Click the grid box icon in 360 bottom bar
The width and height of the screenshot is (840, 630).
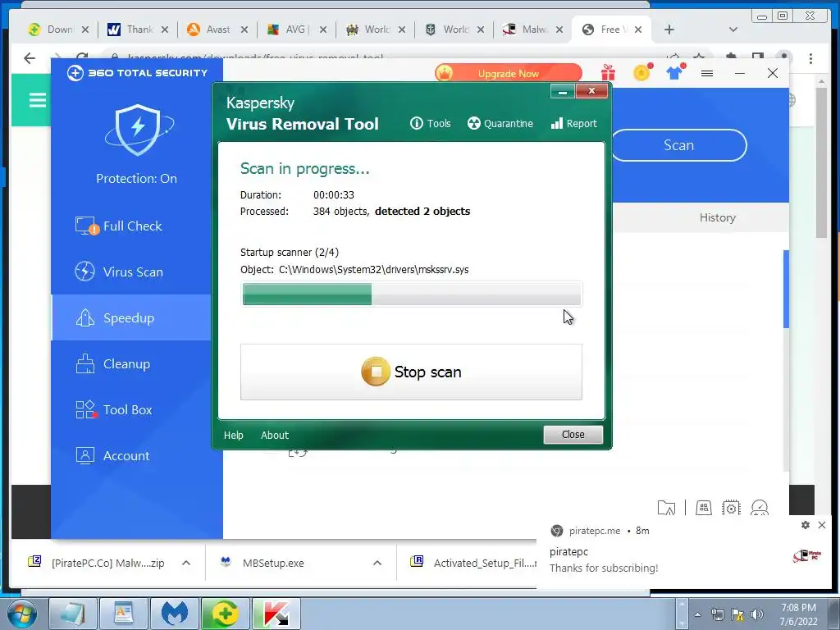pos(703,507)
